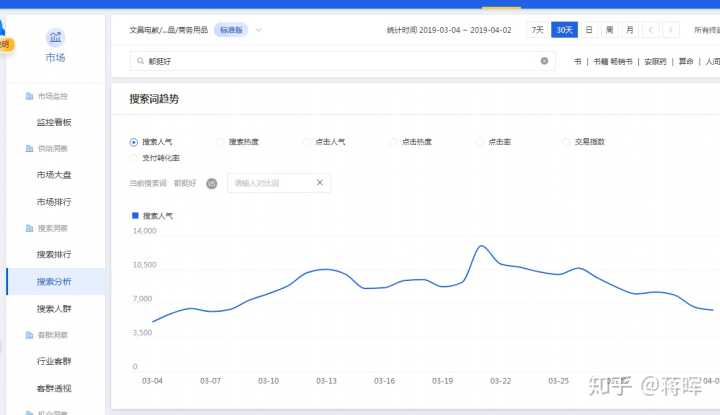
Task: Switch to the 周 (week) time view
Action: tap(609, 30)
